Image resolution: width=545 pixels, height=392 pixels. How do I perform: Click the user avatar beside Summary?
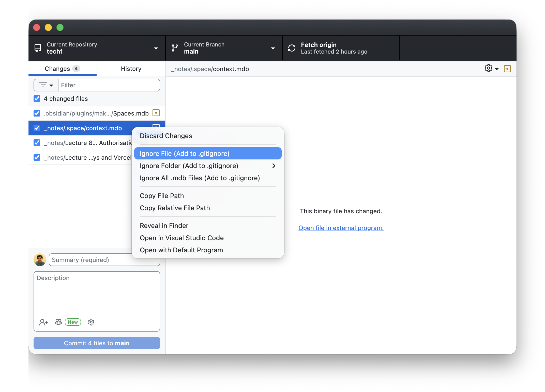40,260
